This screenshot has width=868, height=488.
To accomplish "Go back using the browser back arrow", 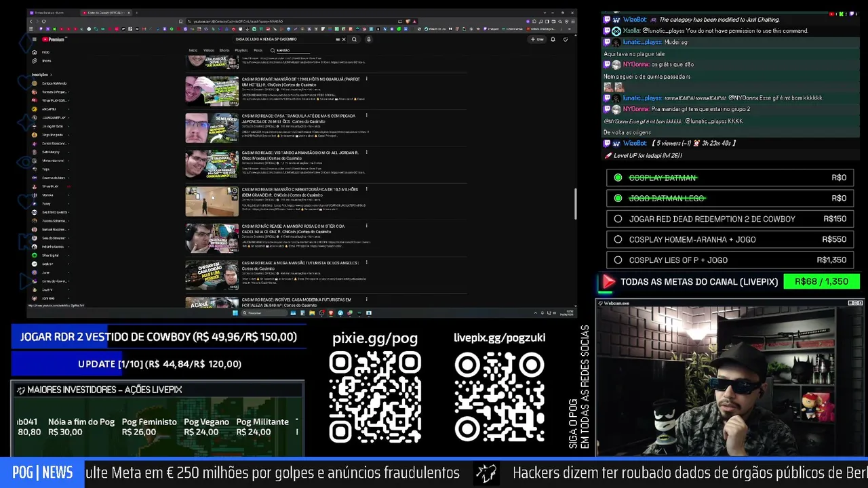I will point(31,21).
